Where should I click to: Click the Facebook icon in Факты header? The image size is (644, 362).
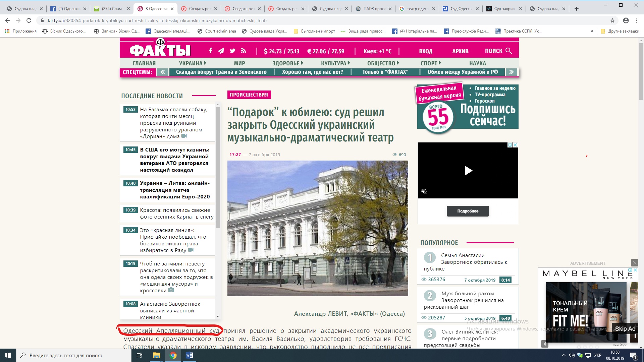[210, 51]
